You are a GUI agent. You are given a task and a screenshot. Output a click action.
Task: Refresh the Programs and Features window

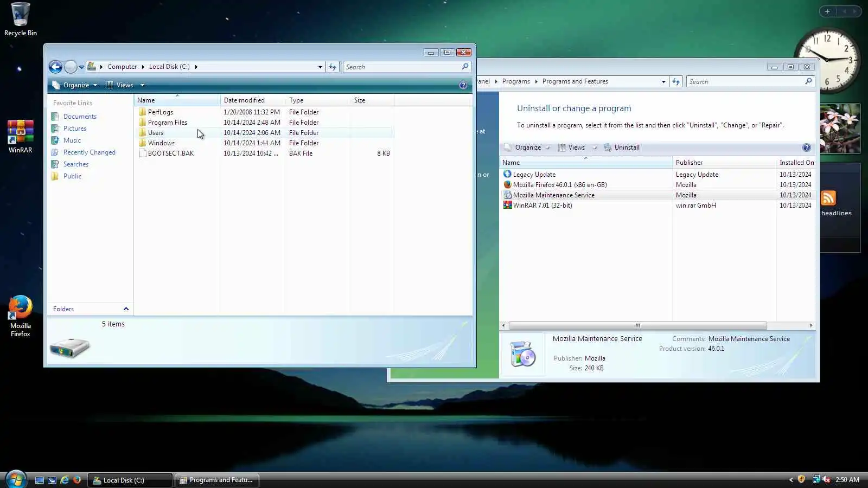click(676, 81)
